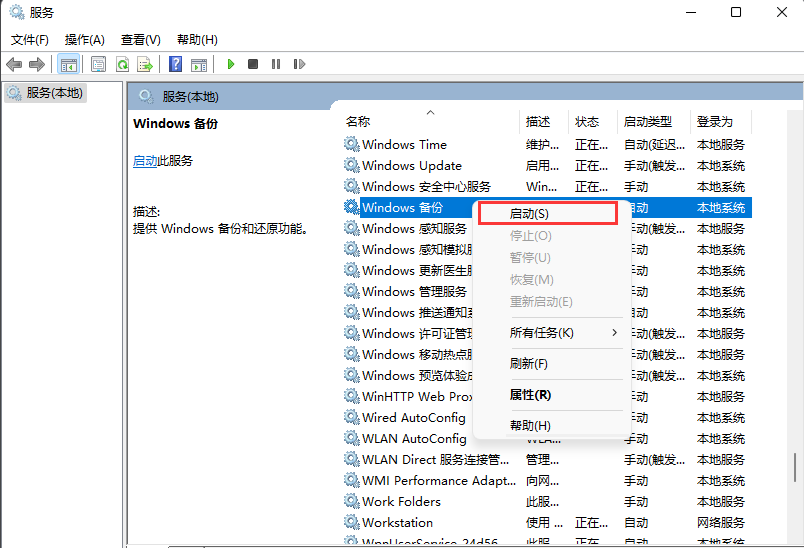
Task: Click the Export List toolbar icon
Action: (x=145, y=64)
